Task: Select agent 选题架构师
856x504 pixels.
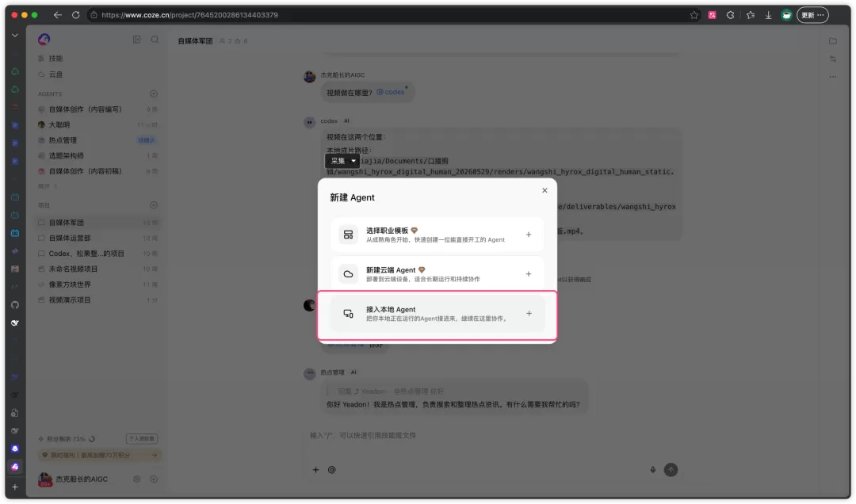Action: pos(98,156)
